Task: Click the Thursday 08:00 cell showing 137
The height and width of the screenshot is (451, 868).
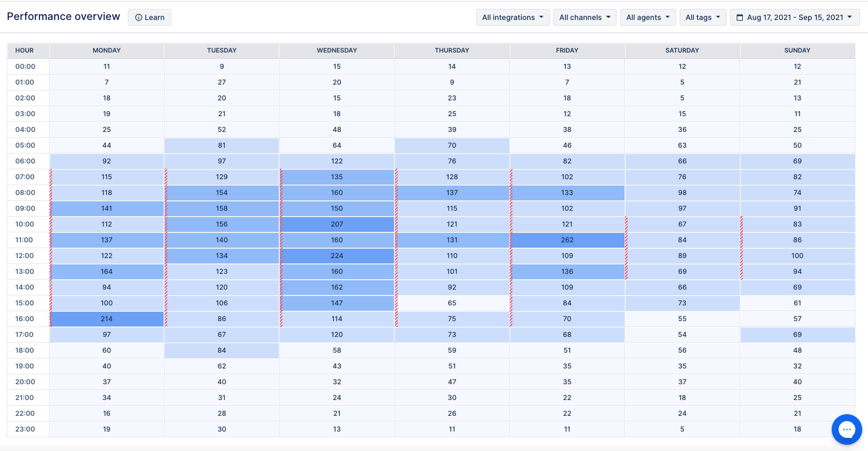Action: [452, 192]
